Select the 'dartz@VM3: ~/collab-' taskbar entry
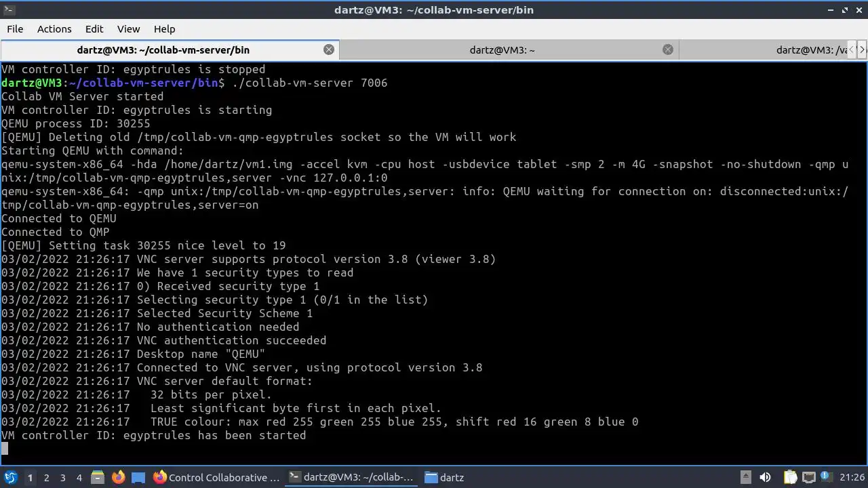Image resolution: width=868 pixels, height=488 pixels. coord(351,478)
